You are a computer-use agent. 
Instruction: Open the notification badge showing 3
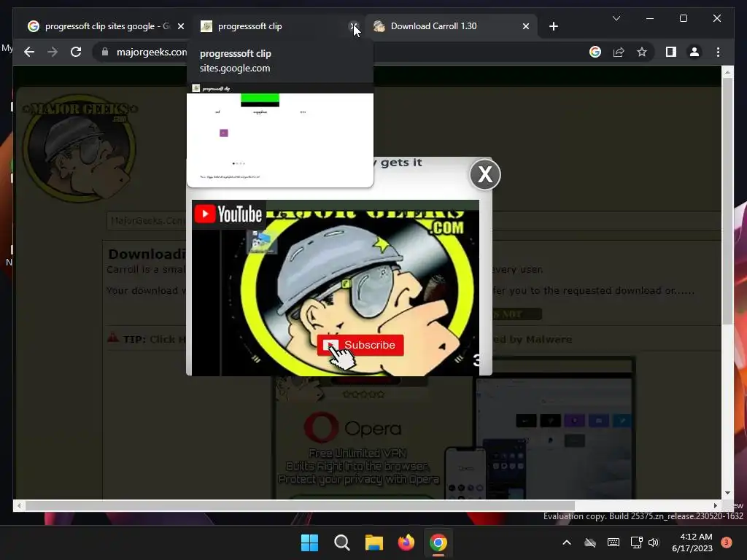point(727,542)
